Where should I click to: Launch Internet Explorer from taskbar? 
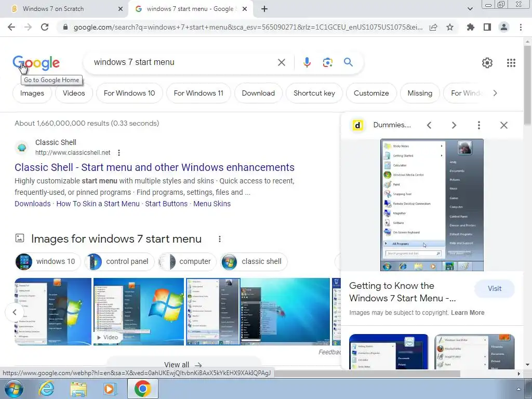click(x=46, y=389)
